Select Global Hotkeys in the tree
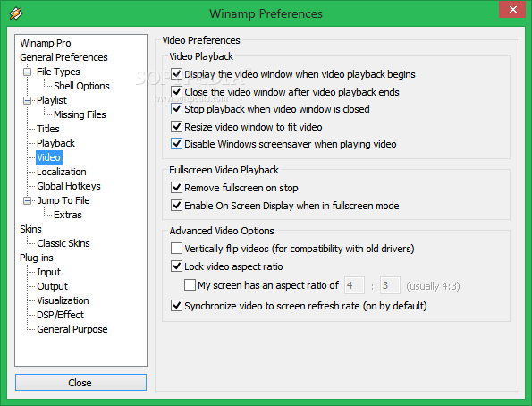This screenshot has width=532, height=406. [69, 186]
